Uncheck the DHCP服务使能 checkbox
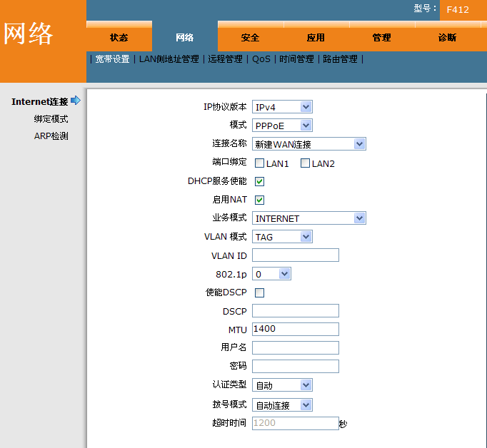The height and width of the screenshot is (448, 487). coord(260,181)
